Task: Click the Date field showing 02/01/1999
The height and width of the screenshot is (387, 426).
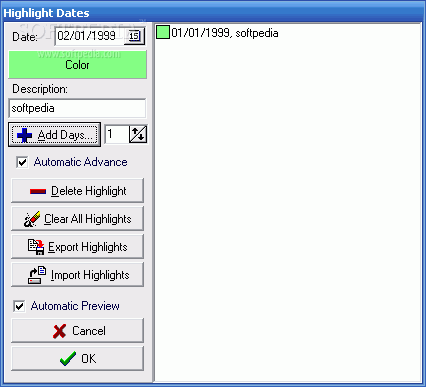Action: click(x=90, y=36)
